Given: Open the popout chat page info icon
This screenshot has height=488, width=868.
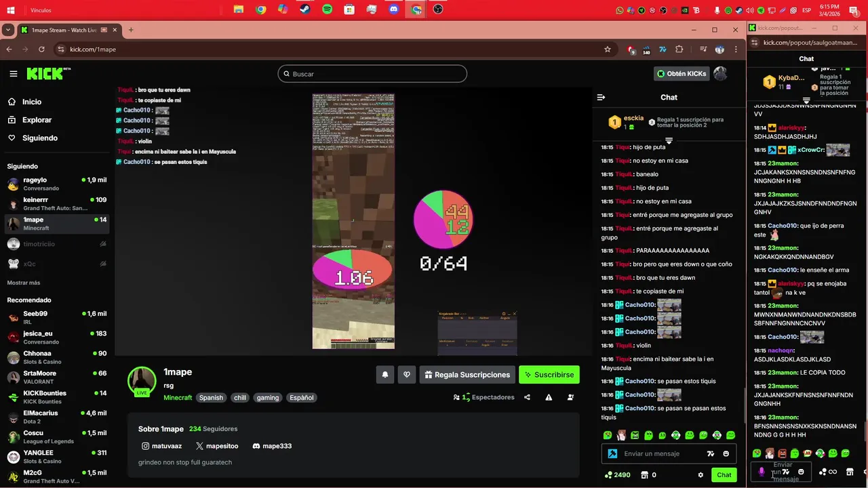Looking at the screenshot, I should point(754,43).
